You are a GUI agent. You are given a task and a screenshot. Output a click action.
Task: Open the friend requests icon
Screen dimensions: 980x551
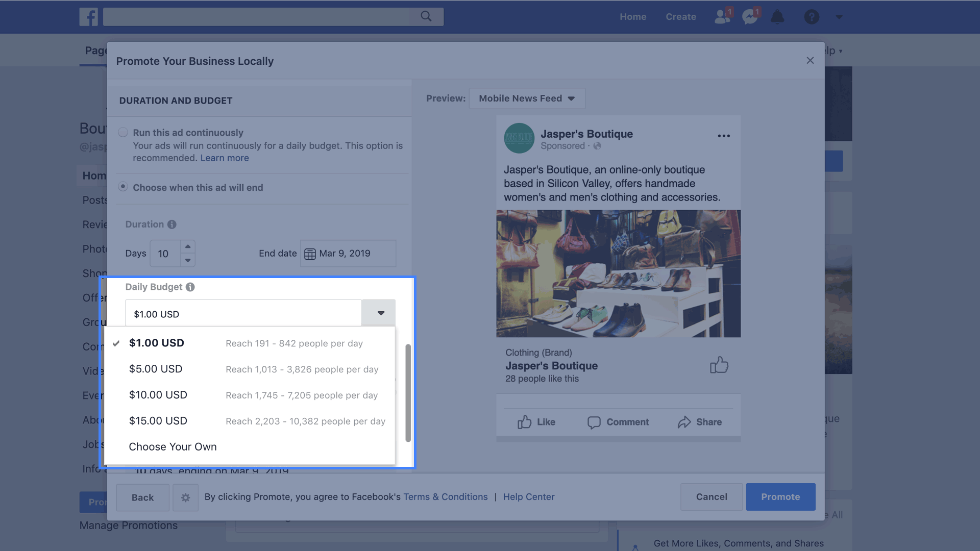point(723,16)
